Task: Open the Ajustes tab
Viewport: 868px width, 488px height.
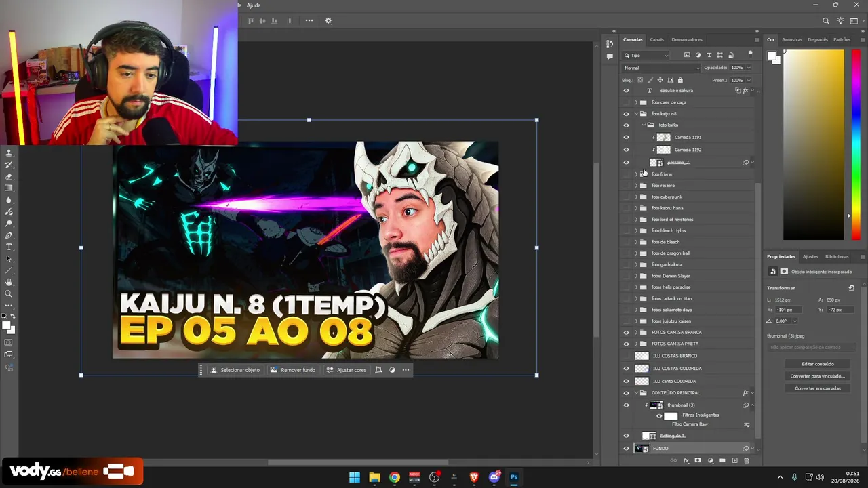Action: [x=810, y=256]
